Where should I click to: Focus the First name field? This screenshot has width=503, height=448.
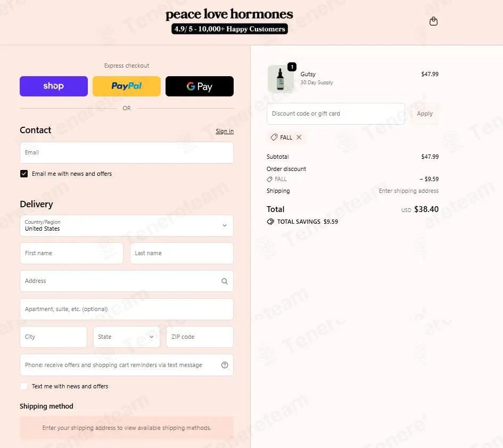pos(71,253)
